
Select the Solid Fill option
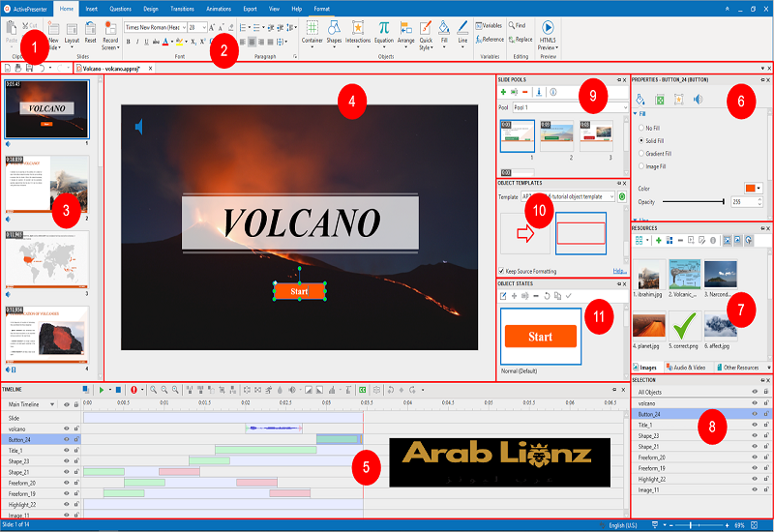coord(651,140)
